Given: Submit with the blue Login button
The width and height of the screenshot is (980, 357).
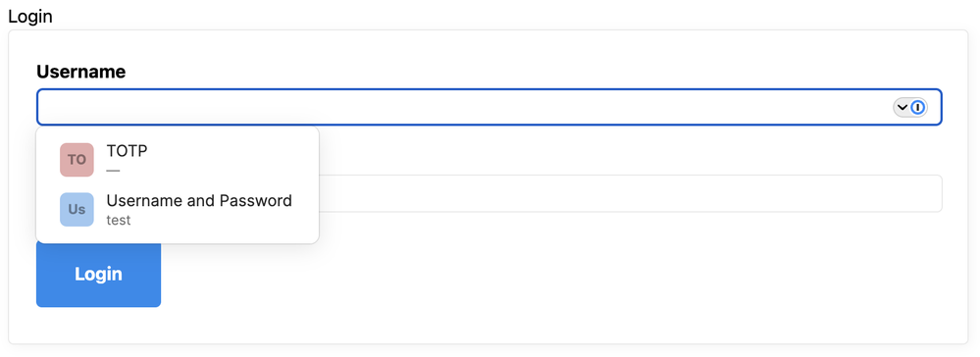Looking at the screenshot, I should pos(98,274).
